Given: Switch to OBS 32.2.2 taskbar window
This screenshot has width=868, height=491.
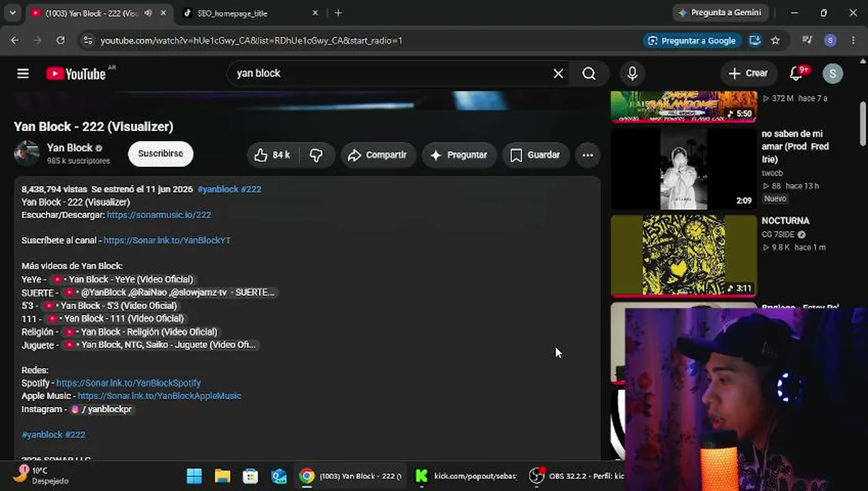Looking at the screenshot, I should click(577, 476).
